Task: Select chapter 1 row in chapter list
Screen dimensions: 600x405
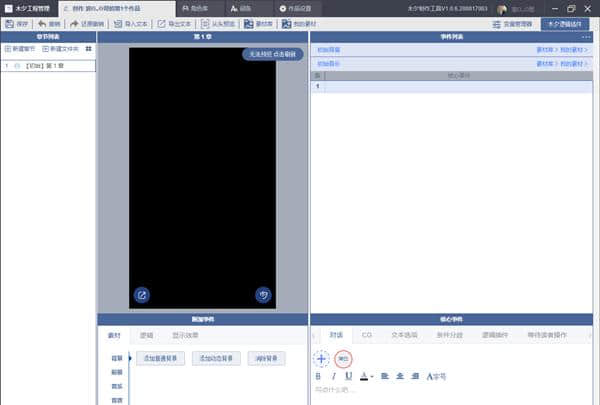Action: tap(48, 66)
